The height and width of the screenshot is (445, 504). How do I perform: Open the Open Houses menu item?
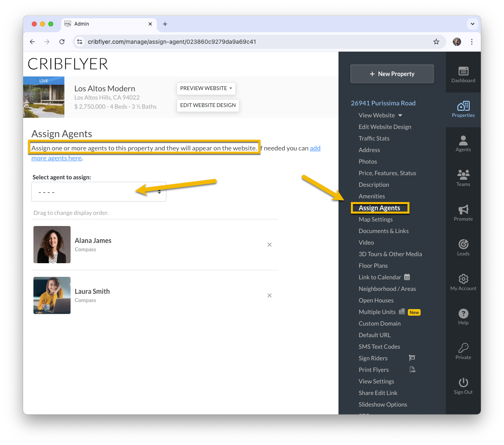pos(376,300)
